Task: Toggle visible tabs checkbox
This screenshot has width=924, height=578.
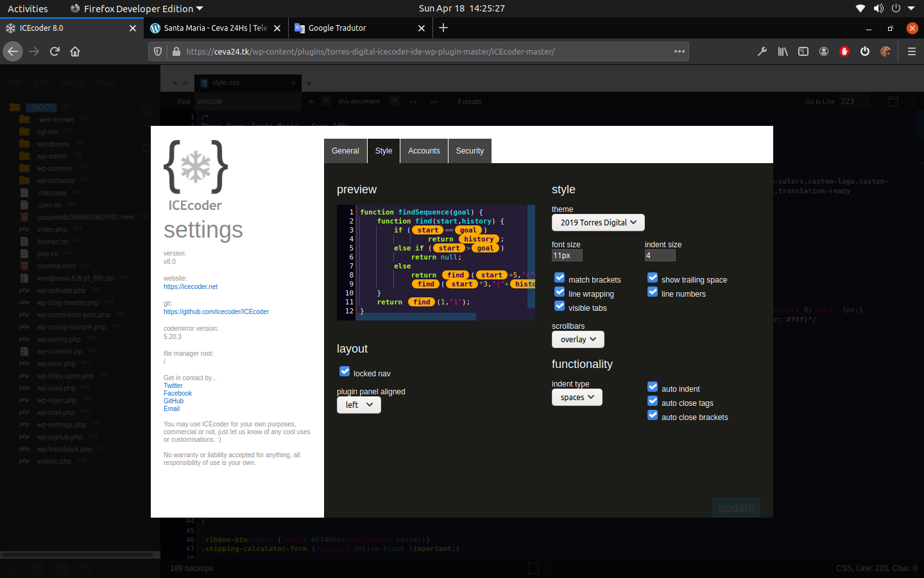Action: tap(560, 306)
